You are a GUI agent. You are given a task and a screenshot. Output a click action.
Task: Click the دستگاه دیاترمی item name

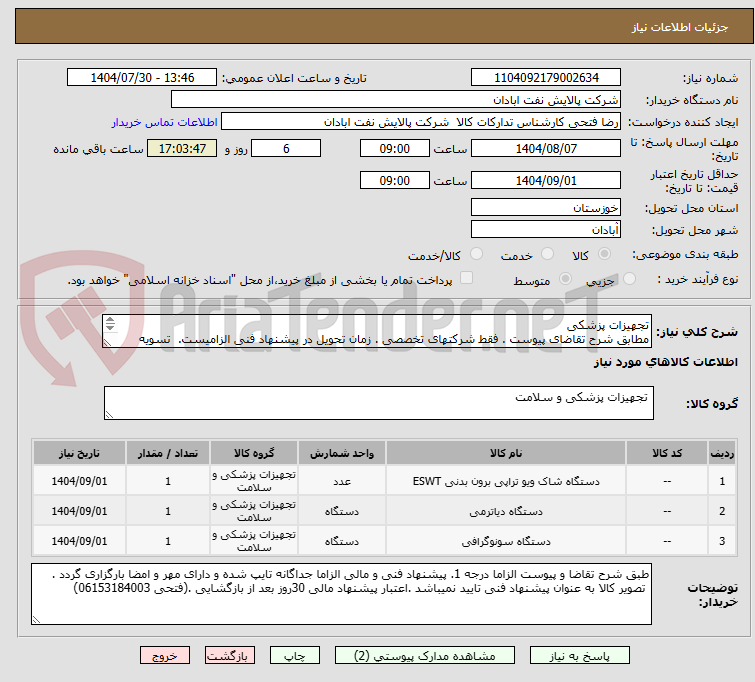[x=506, y=512]
